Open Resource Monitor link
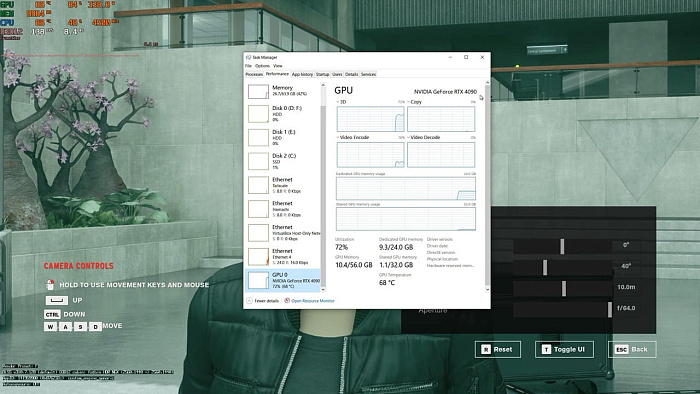700x394 pixels. click(x=312, y=301)
